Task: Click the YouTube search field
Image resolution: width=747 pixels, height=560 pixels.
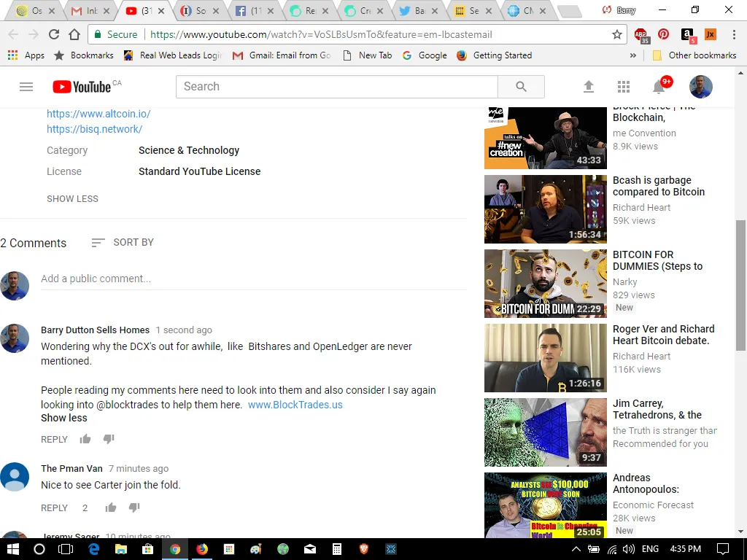Action: 337,87
